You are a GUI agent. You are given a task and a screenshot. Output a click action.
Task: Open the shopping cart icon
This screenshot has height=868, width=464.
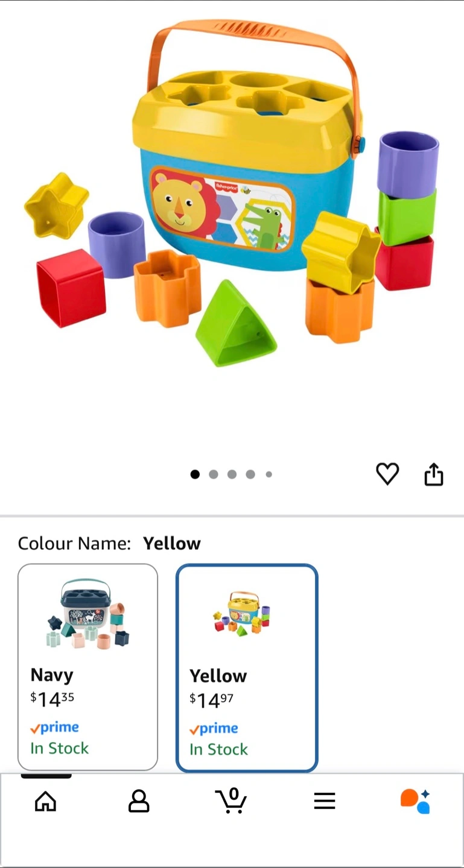231,800
